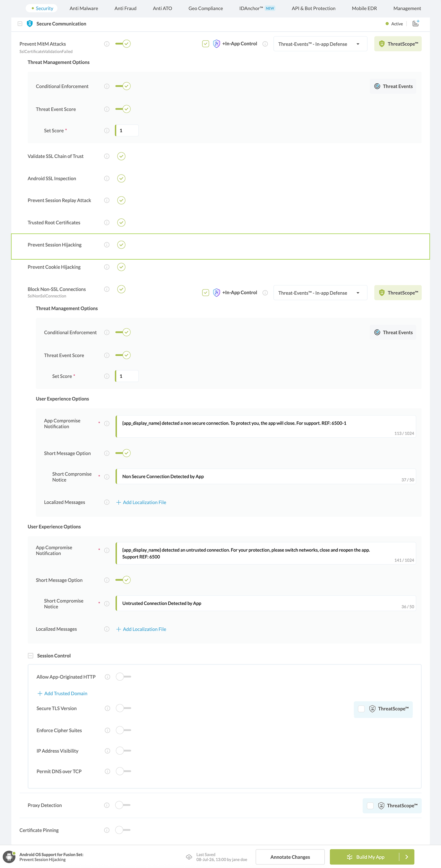Click info icon next to Certificate Pinning
This screenshot has width=441, height=868.
(x=107, y=830)
